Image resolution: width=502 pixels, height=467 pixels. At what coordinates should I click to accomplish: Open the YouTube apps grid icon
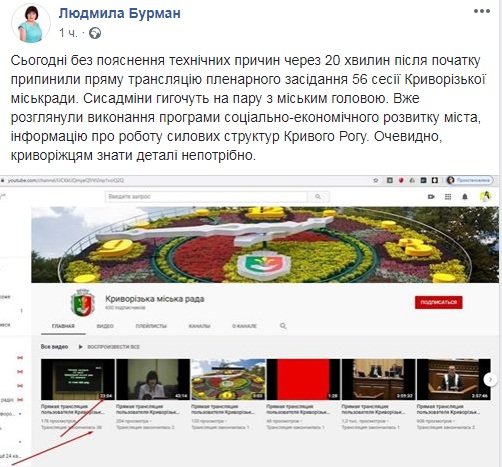(x=448, y=197)
